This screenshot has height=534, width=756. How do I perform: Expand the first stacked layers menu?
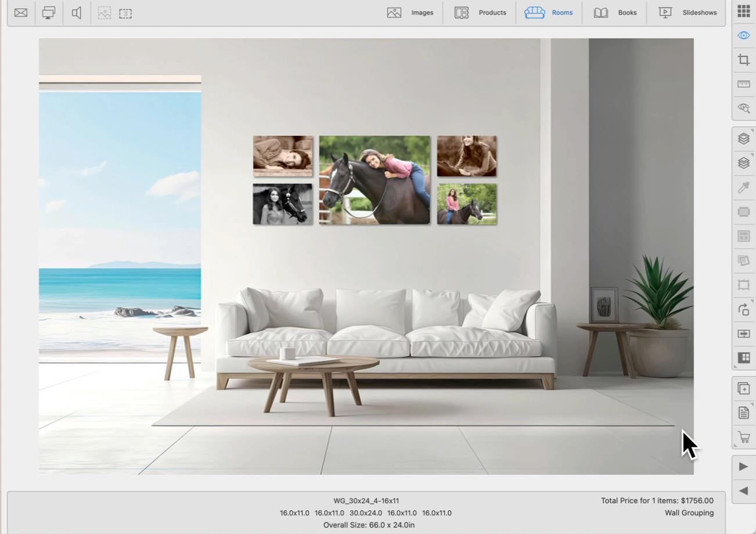click(743, 139)
